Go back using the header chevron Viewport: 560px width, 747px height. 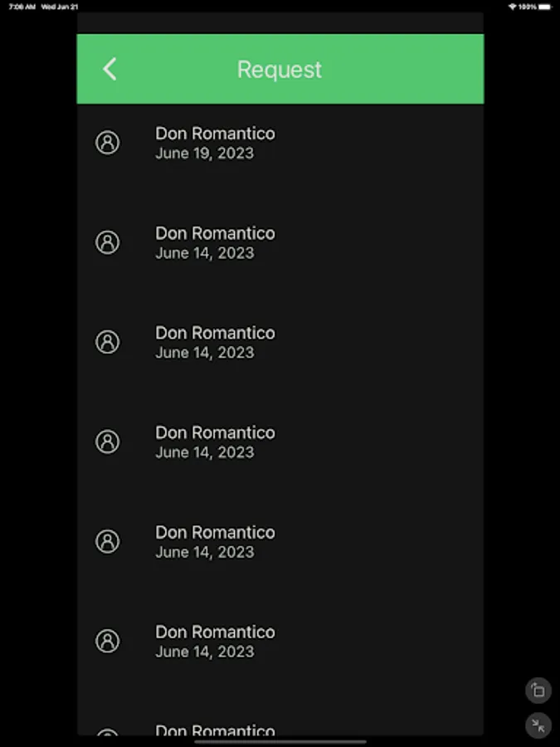110,69
